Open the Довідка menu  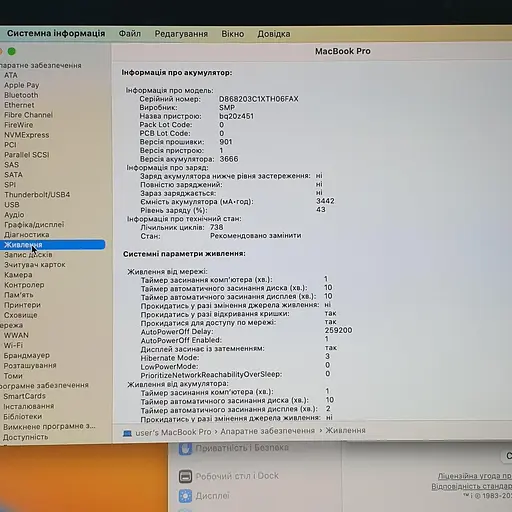(x=274, y=34)
